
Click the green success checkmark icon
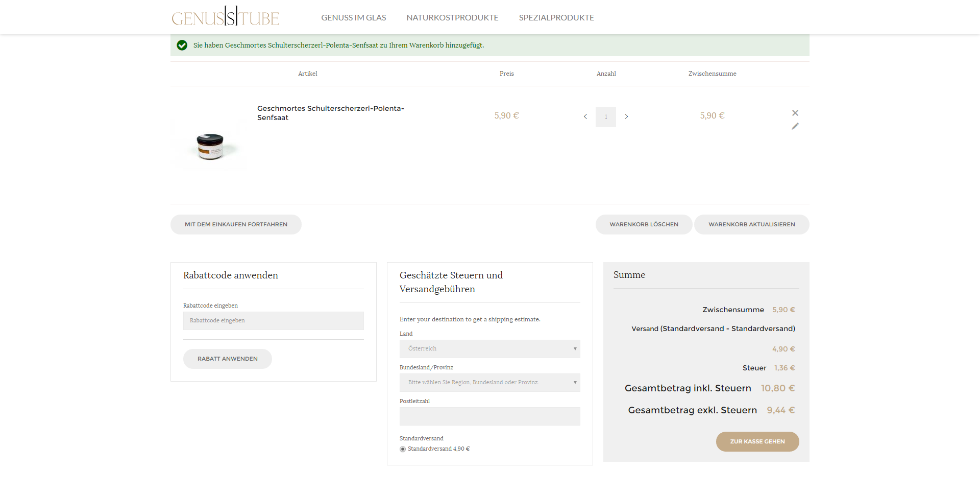182,45
